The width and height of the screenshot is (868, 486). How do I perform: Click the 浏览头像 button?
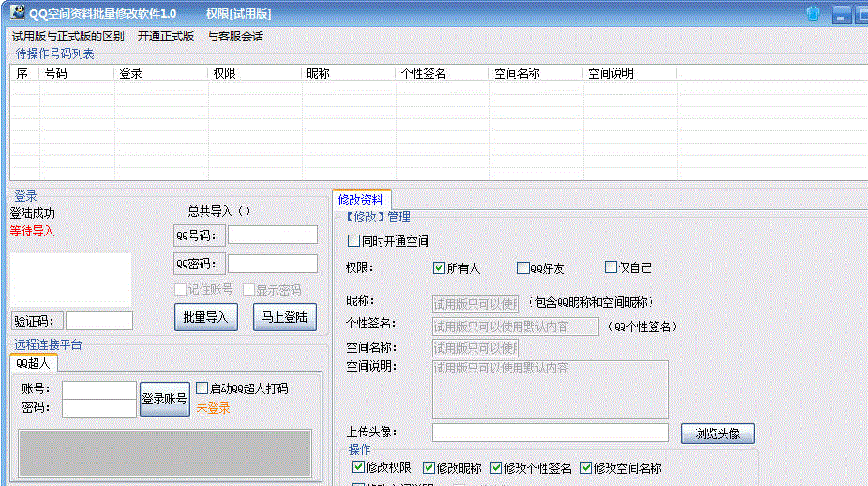[717, 433]
